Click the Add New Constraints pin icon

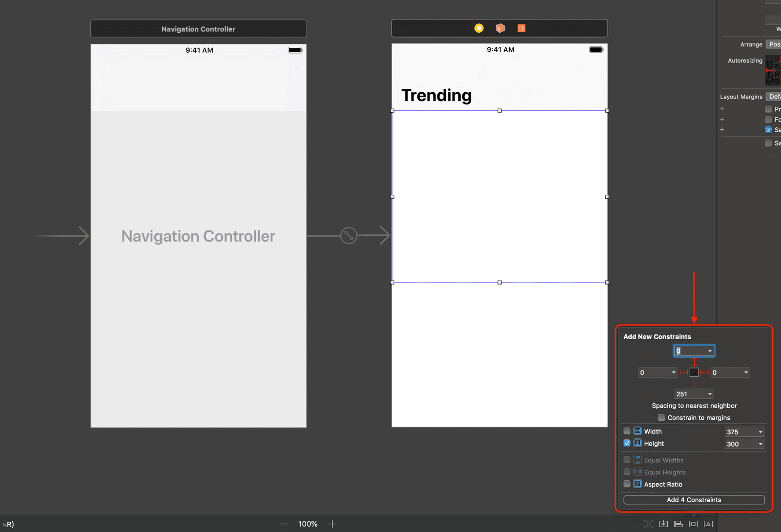coord(693,524)
